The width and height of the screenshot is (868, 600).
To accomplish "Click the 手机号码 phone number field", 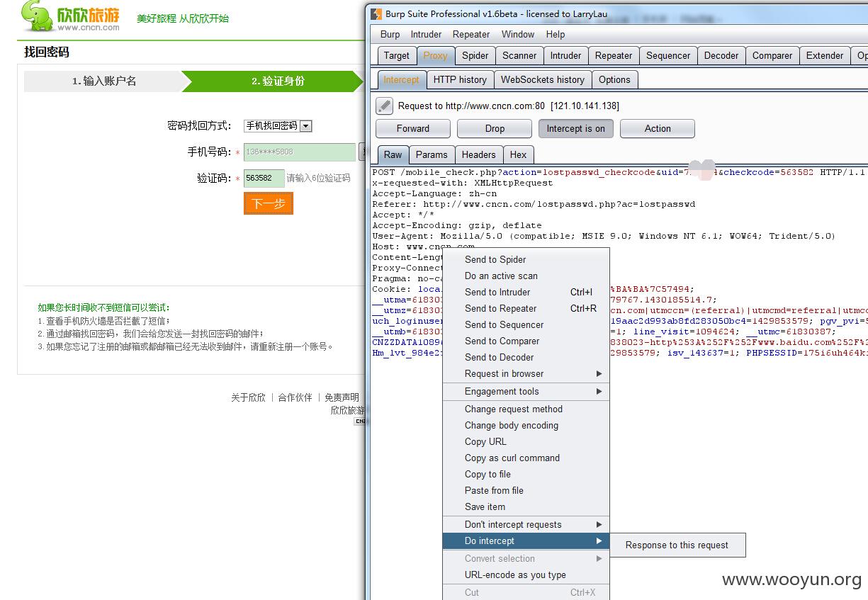I will click(x=300, y=152).
